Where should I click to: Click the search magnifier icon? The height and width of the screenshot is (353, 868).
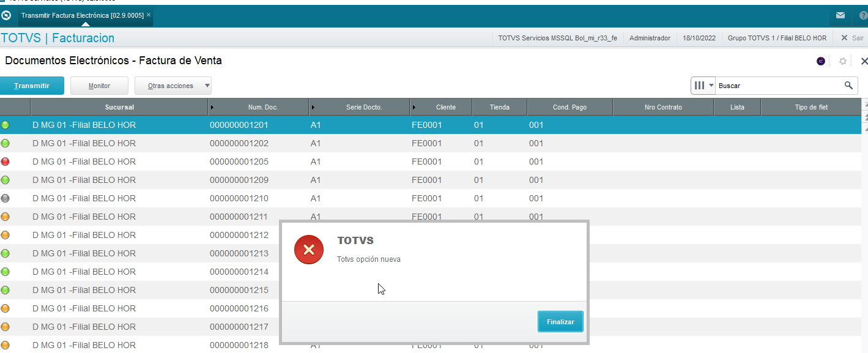(x=848, y=86)
